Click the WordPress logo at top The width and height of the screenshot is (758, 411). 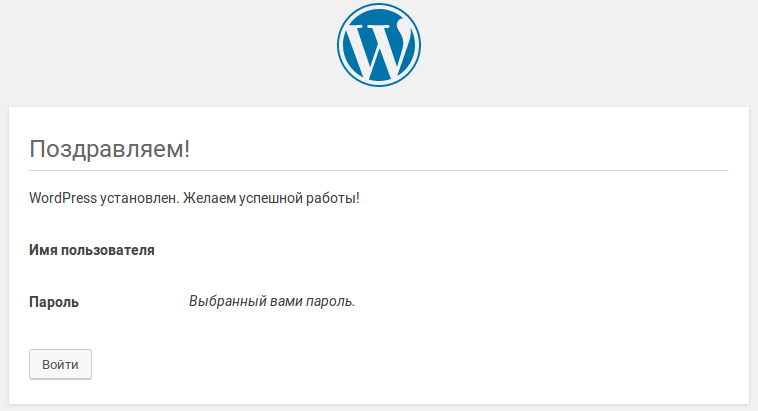click(379, 45)
